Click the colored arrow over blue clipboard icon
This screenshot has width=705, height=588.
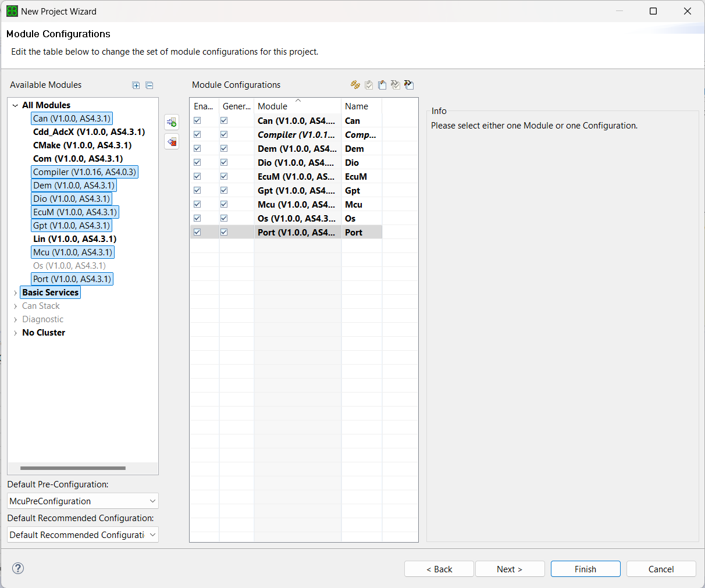click(409, 85)
